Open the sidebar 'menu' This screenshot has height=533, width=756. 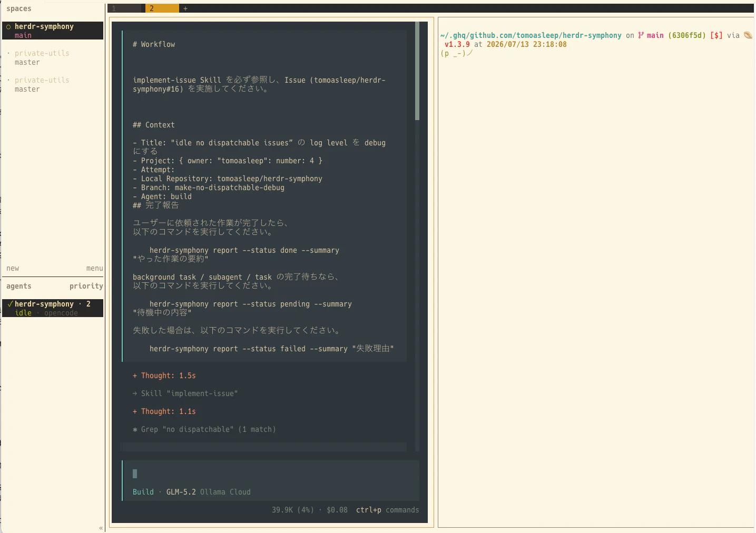pos(95,268)
